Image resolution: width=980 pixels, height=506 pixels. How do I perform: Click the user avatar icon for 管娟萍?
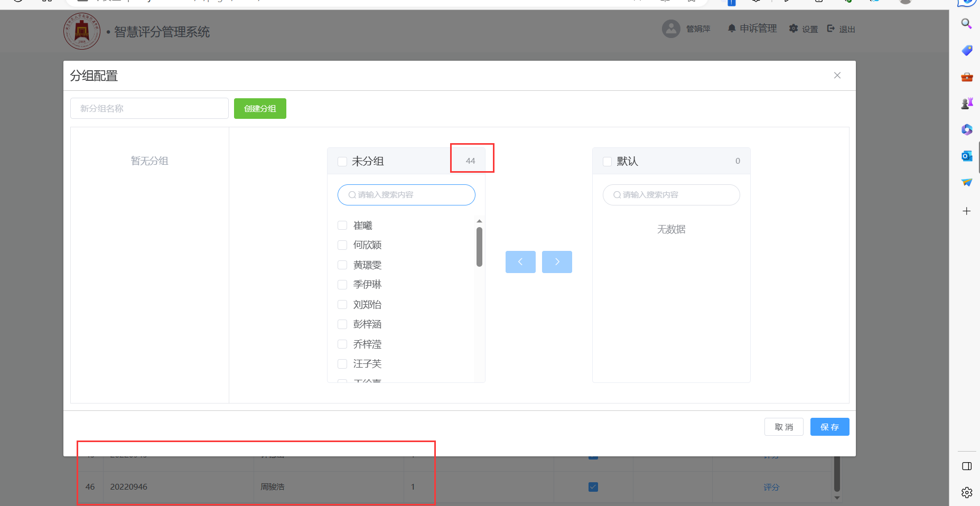pyautogui.click(x=671, y=29)
